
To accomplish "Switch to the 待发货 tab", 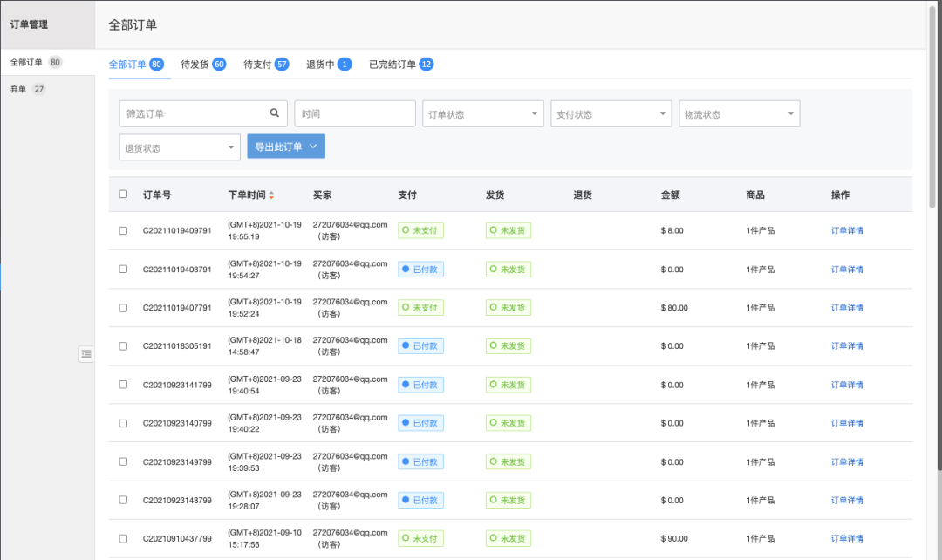I will click(x=203, y=65).
